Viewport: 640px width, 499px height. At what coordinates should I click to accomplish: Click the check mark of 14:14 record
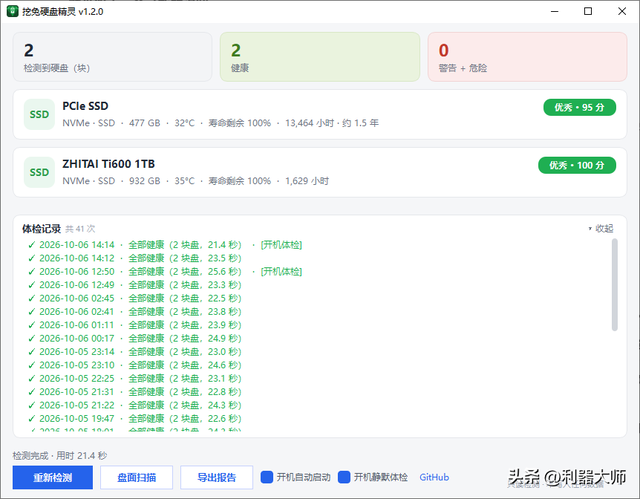tap(31, 245)
